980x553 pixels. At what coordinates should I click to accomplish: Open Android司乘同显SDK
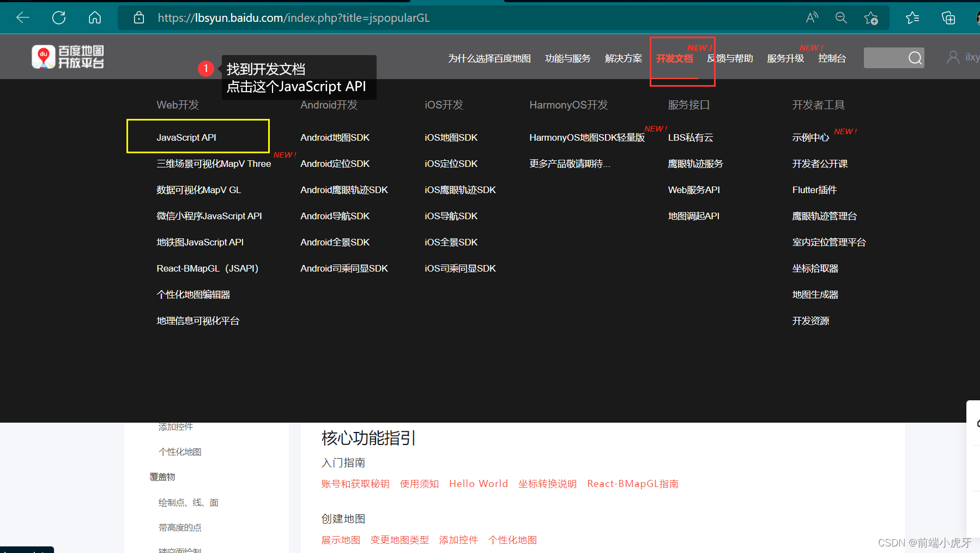click(344, 268)
